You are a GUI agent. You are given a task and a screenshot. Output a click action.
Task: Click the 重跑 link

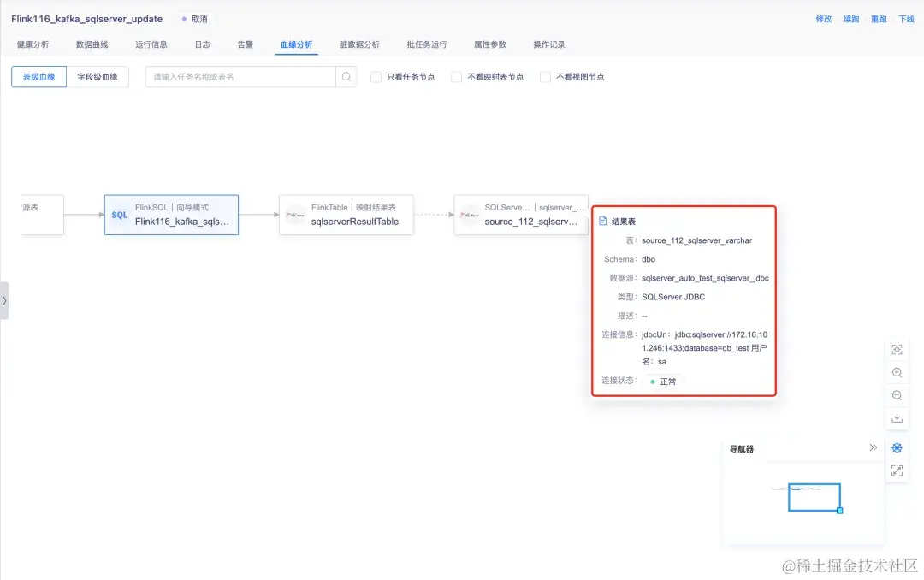(x=879, y=19)
